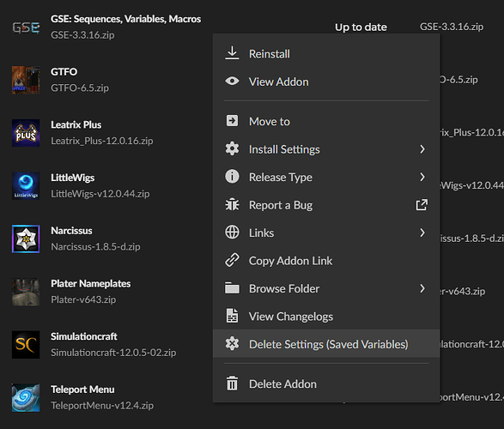Click the trash can icon for Delete Addon
Viewport: 504px width, 429px height.
point(232,384)
